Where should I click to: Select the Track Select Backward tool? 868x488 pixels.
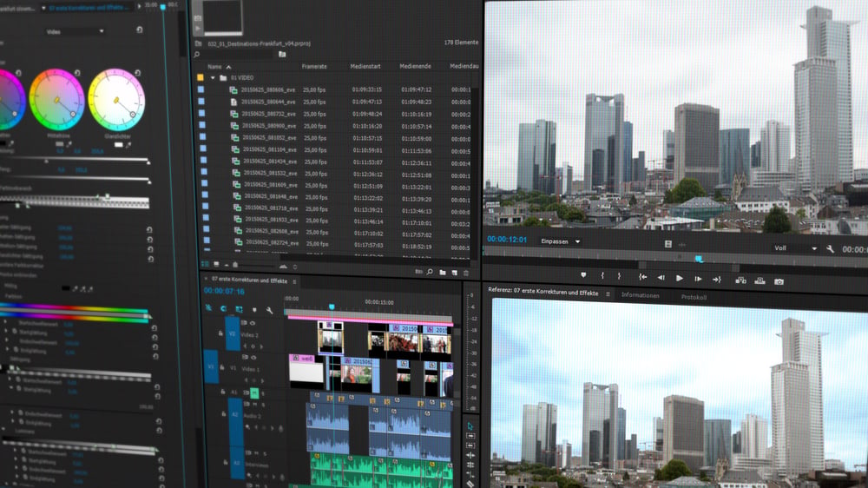coord(470,445)
